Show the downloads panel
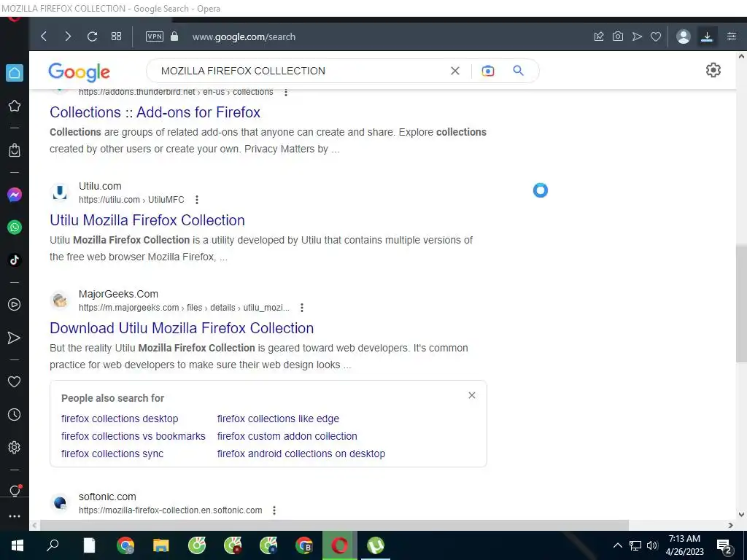This screenshot has width=747, height=560. pyautogui.click(x=707, y=36)
